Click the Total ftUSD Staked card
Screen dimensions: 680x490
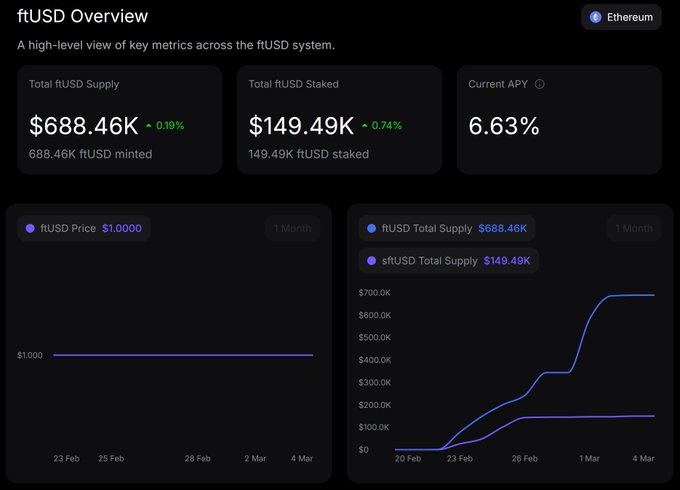339,120
